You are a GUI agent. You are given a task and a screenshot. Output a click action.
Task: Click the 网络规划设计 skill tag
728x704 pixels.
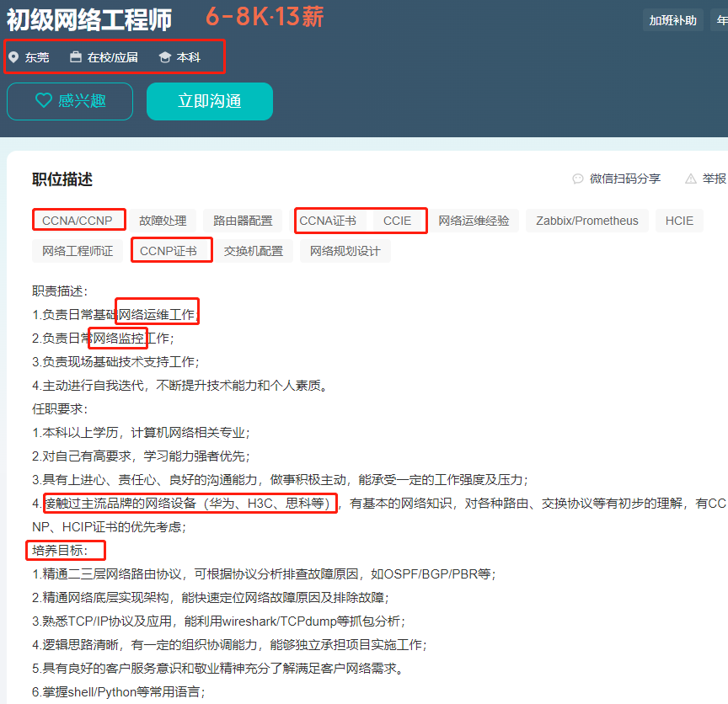click(x=345, y=251)
